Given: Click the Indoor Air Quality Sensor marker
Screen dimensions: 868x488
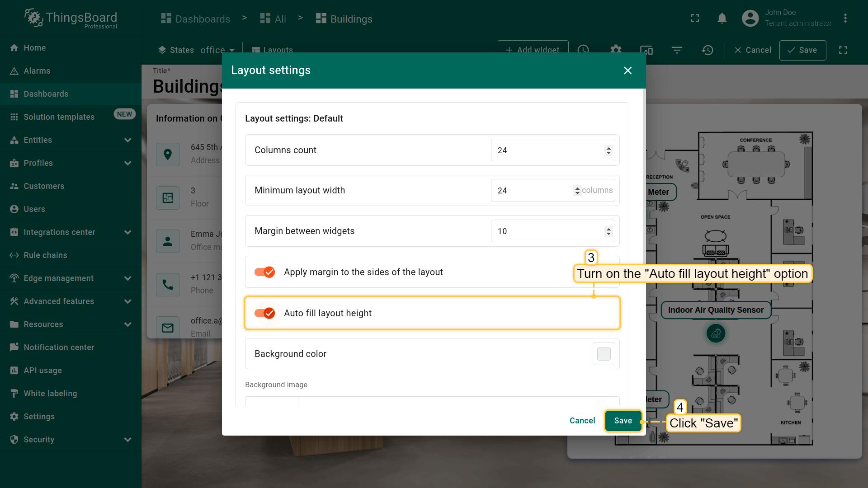Looking at the screenshot, I should [716, 333].
